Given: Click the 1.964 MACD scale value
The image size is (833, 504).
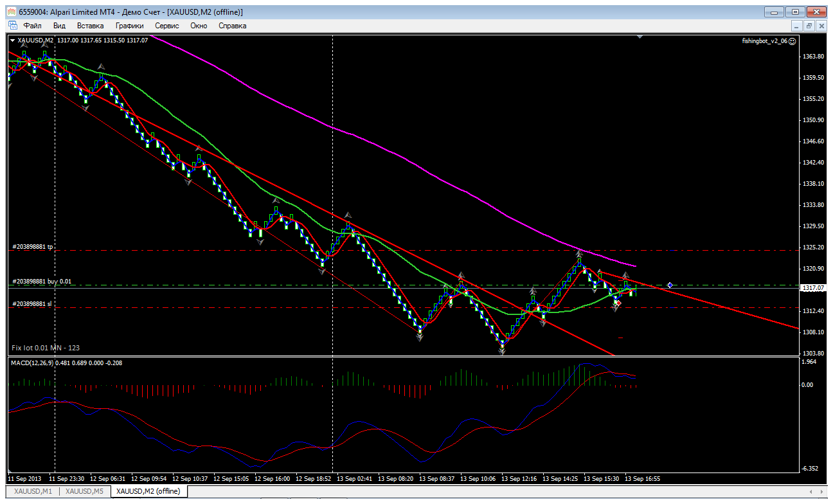Looking at the screenshot, I should pyautogui.click(x=811, y=361).
